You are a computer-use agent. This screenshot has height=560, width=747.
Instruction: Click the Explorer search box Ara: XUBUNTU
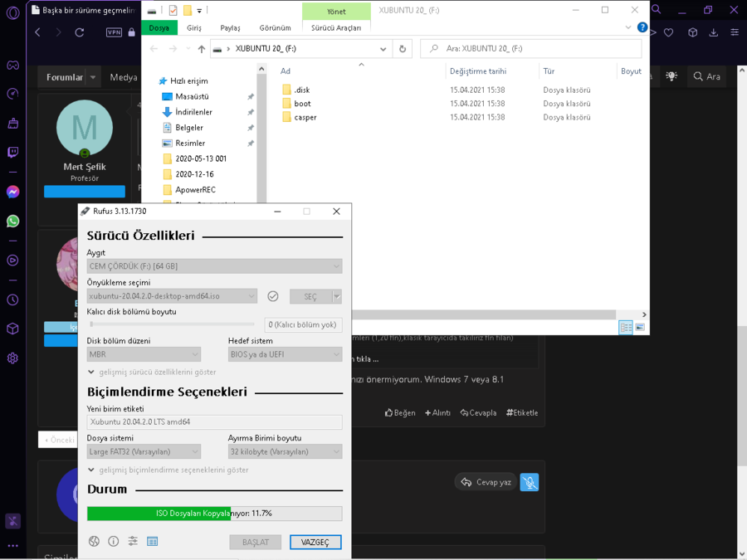(x=530, y=49)
